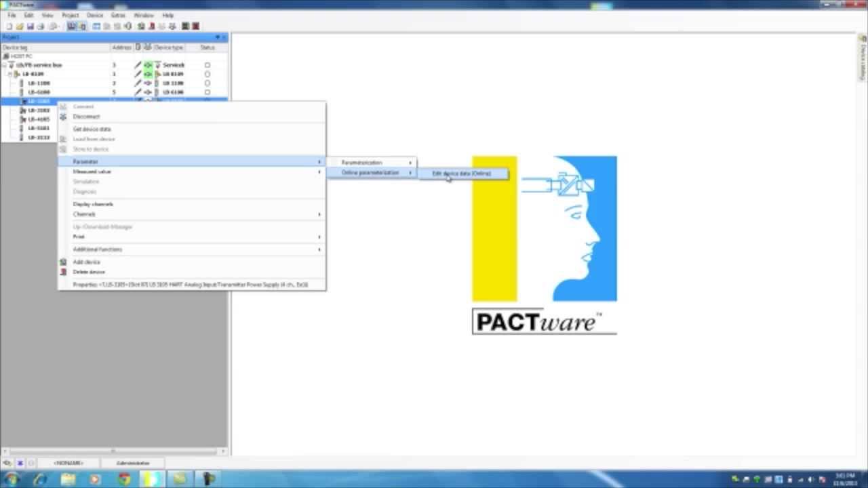This screenshot has width=868, height=488.
Task: Open the View menu
Action: point(47,15)
